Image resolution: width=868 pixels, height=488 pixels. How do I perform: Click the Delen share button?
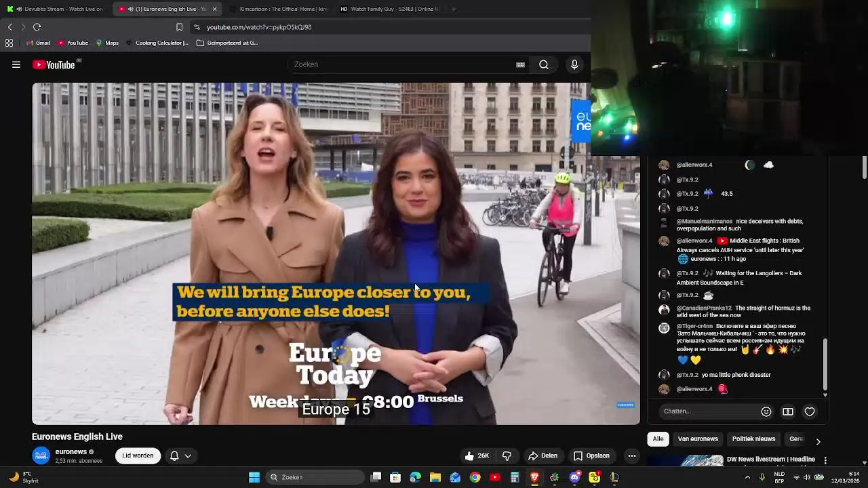542,455
